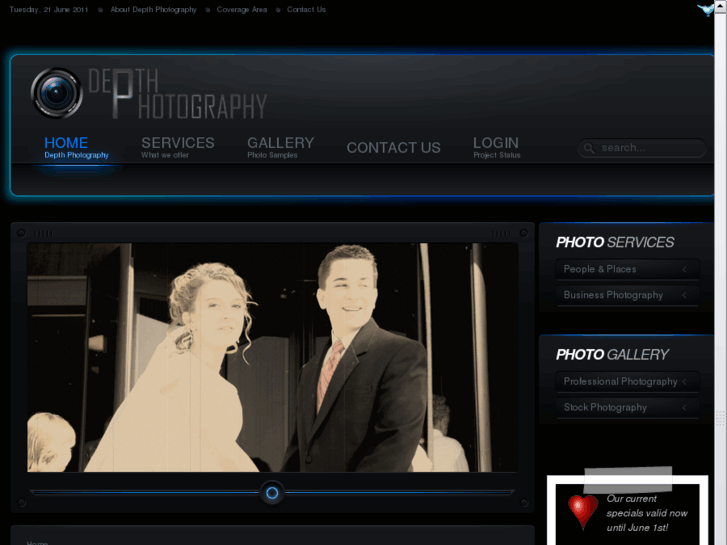
Task: Open the Coverage Area top link
Action: (x=242, y=9)
